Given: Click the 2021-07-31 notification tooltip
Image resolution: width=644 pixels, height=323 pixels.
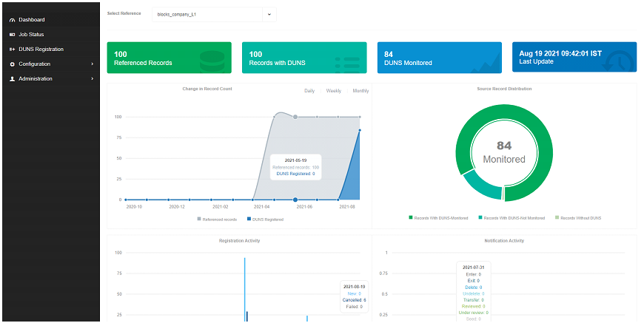Looking at the screenshot, I should (x=474, y=292).
